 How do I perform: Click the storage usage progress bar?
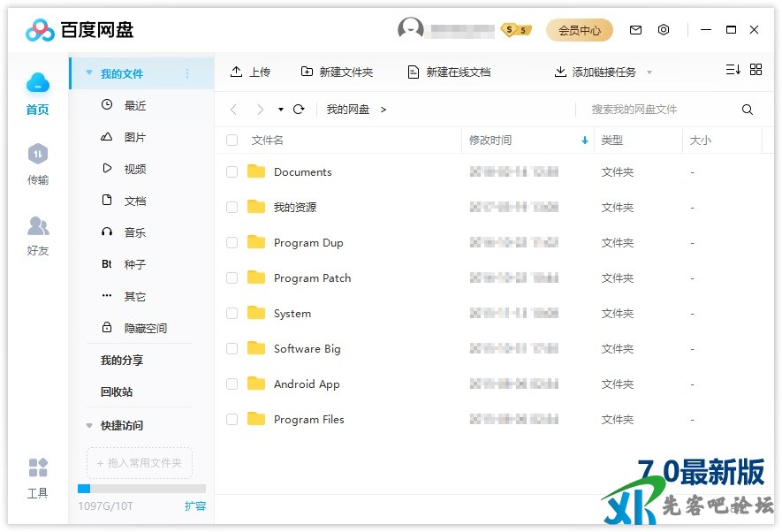click(141, 489)
